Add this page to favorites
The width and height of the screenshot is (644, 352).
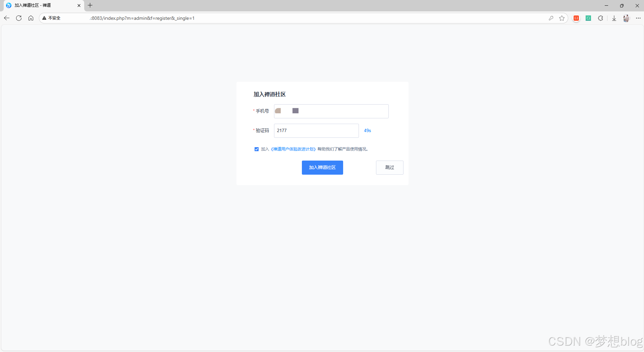tap(562, 18)
